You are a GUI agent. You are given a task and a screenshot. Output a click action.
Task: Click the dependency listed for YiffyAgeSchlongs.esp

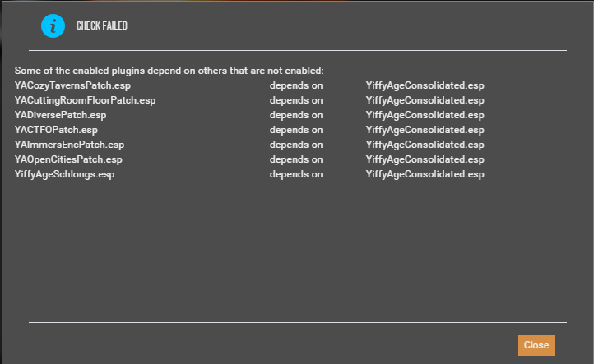click(x=425, y=174)
